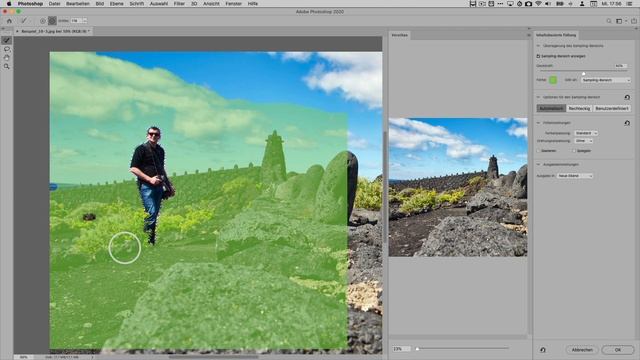This screenshot has height=360, width=640.
Task: Open the Drehungsanpassung dropdown
Action: (x=584, y=141)
